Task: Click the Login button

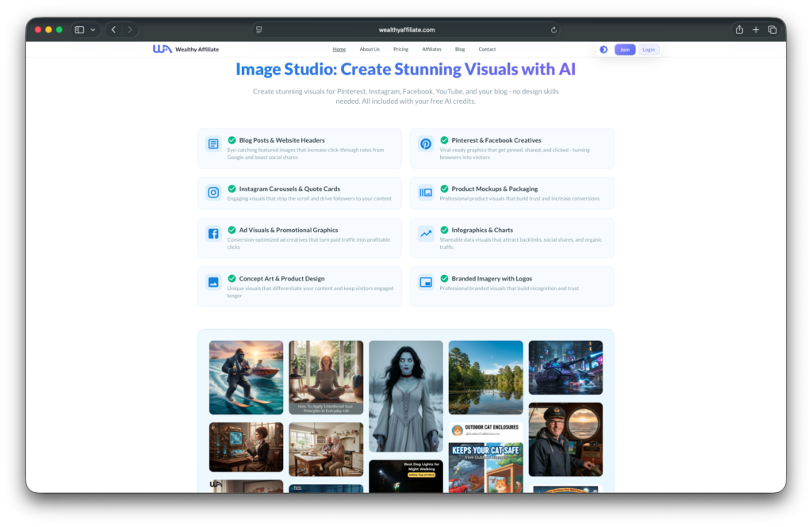Action: [649, 49]
